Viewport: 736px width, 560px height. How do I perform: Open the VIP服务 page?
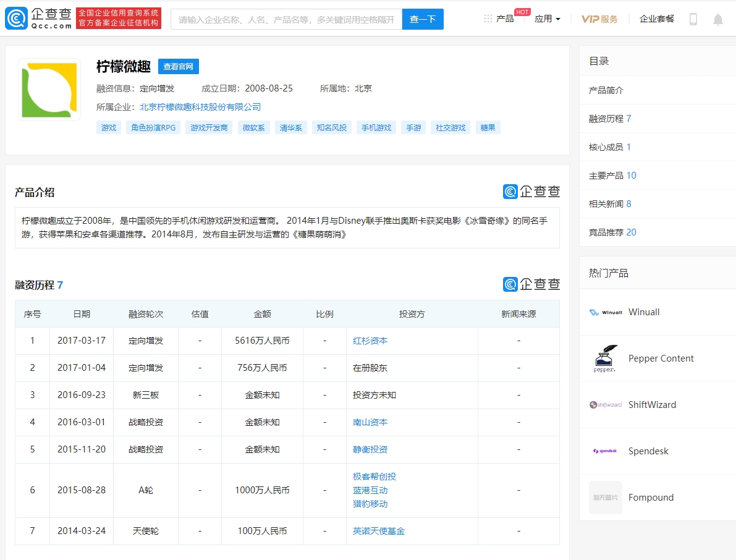(x=599, y=19)
